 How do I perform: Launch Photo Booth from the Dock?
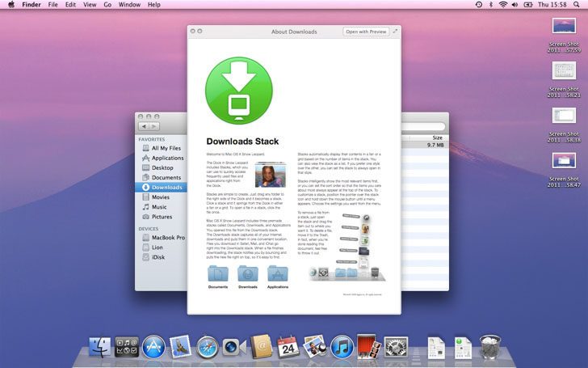click(x=368, y=346)
